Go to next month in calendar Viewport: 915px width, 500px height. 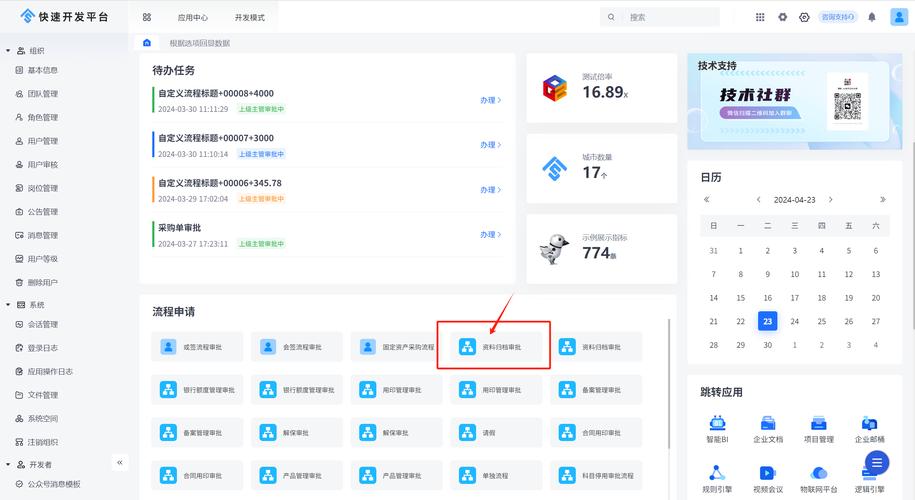830,199
